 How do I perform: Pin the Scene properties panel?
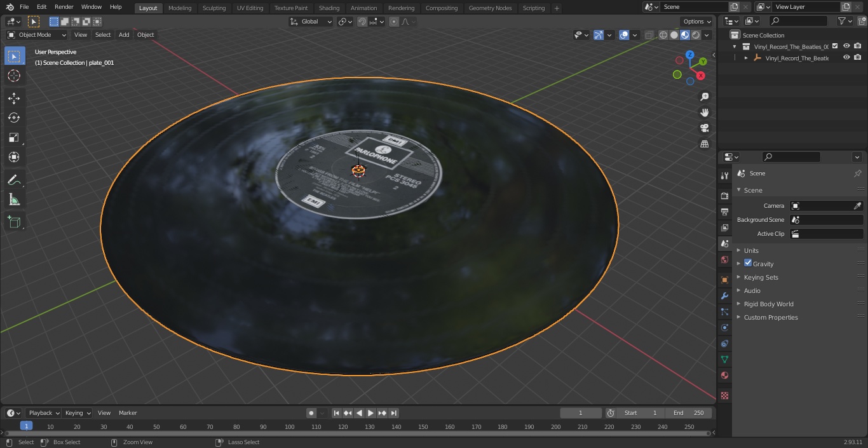[x=857, y=173]
